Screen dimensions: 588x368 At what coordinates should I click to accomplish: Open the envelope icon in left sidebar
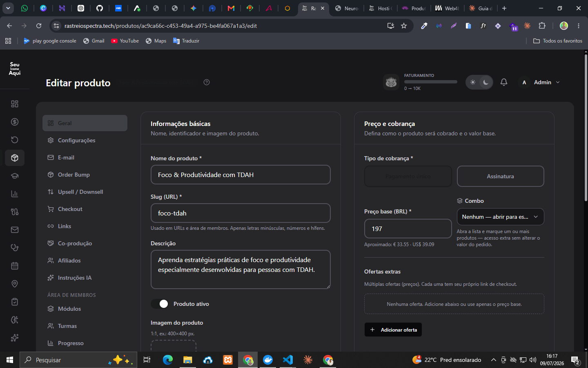pyautogui.click(x=15, y=230)
